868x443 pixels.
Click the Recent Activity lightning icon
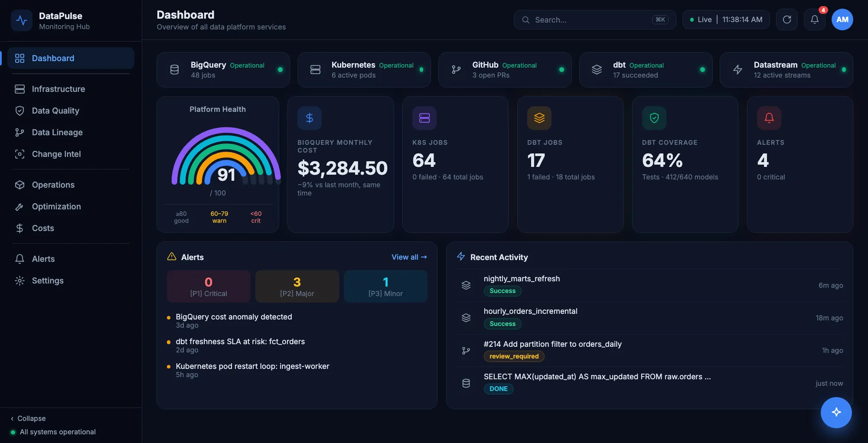point(461,257)
